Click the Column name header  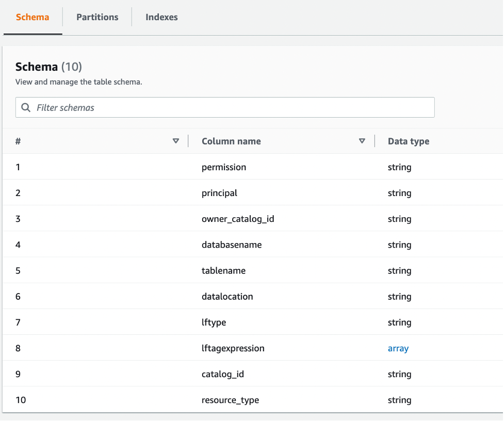coord(231,141)
